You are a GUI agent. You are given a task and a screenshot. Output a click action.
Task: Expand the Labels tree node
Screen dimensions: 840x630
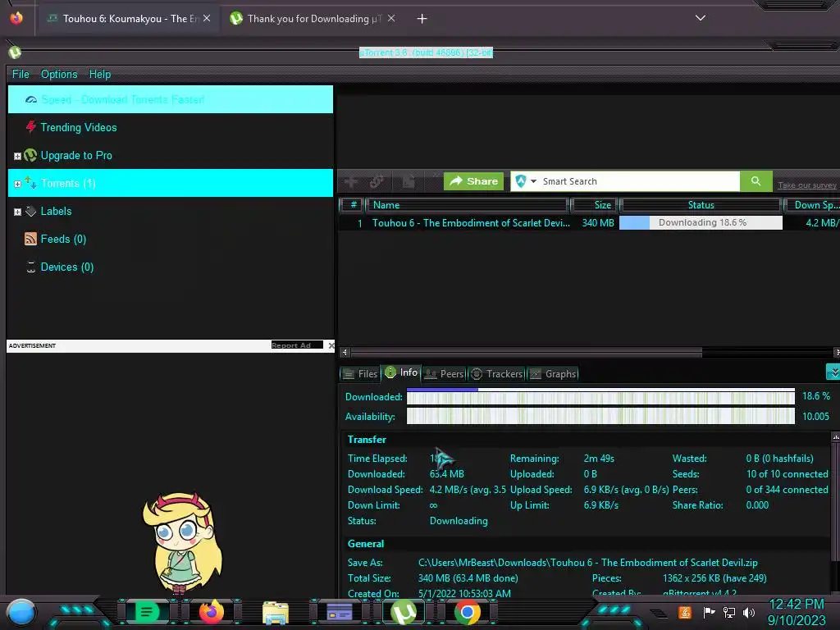[x=17, y=212]
